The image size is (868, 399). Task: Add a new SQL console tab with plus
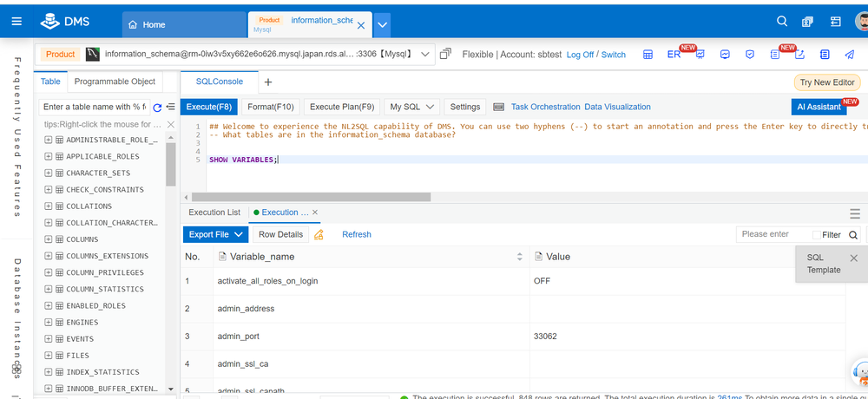pos(268,82)
